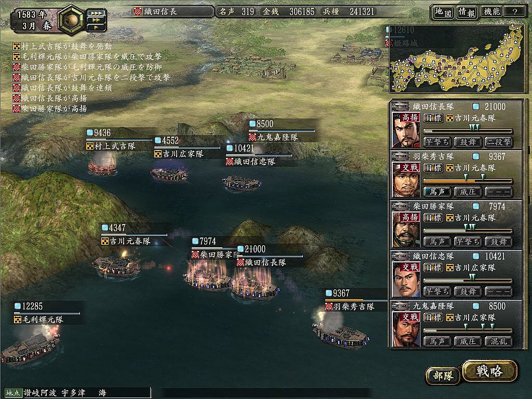
Task: Click 目標 target button for 柴田勝家隊
Action: pos(433,218)
